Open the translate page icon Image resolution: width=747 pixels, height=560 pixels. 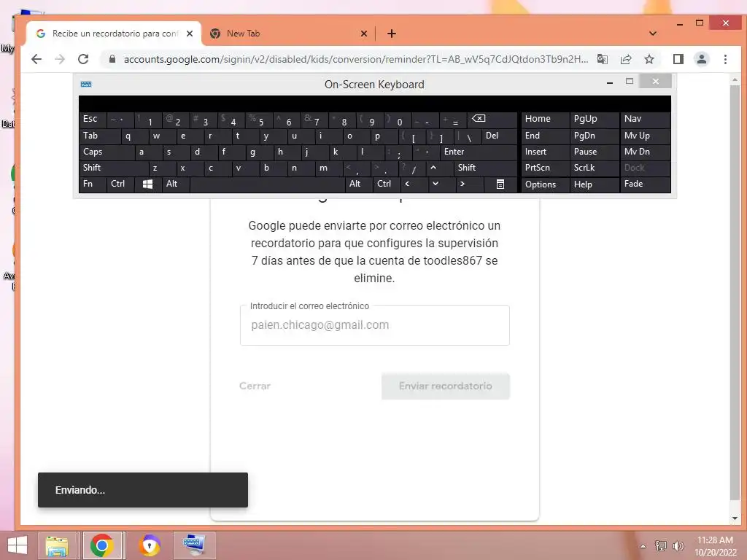(603, 59)
